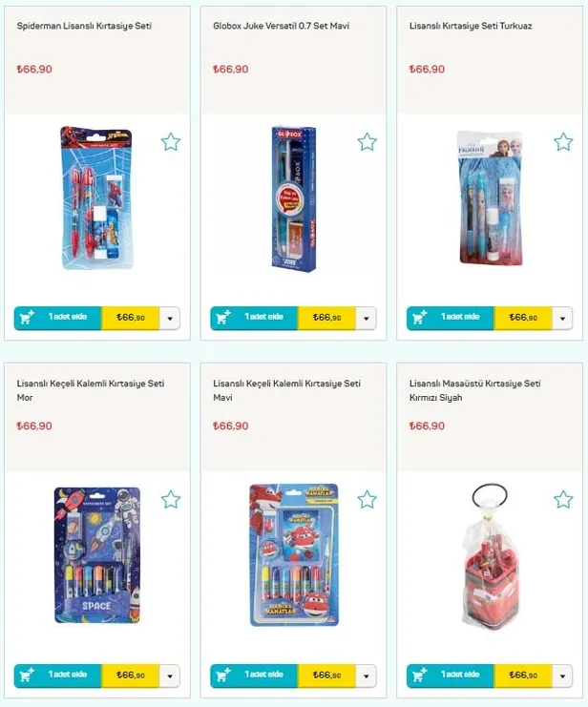Expand quantity dropdown for Keçeli Kalemli Mavi set
Viewport: 588px width, 707px height.
[x=366, y=676]
